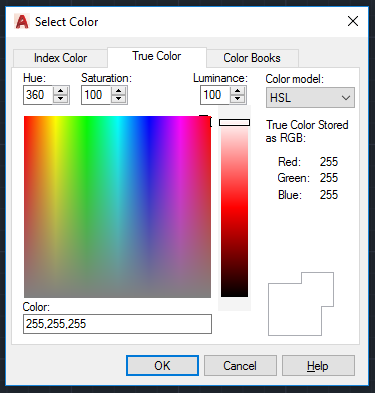This screenshot has width=375, height=393.
Task: Increase Luminance with the up arrow
Action: tap(237, 91)
